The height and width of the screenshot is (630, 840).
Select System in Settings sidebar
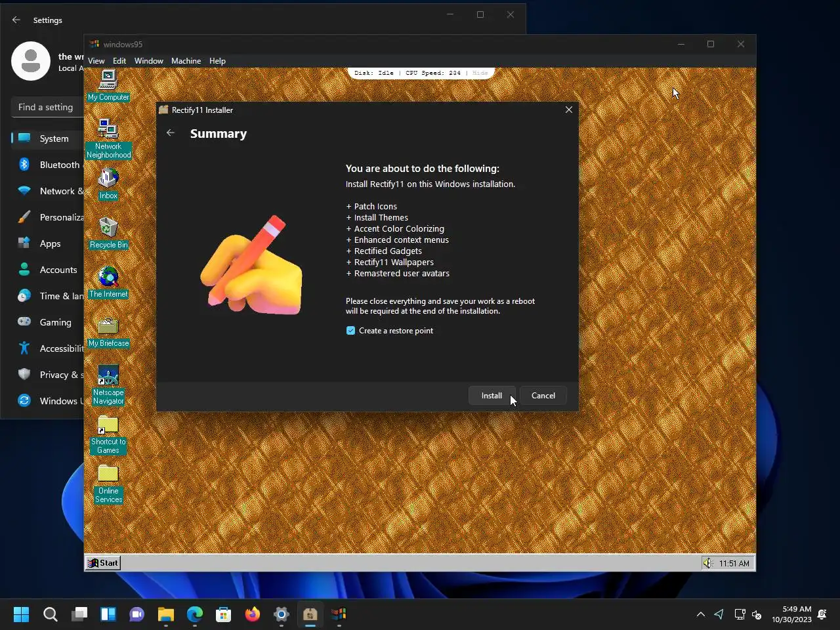pyautogui.click(x=47, y=138)
